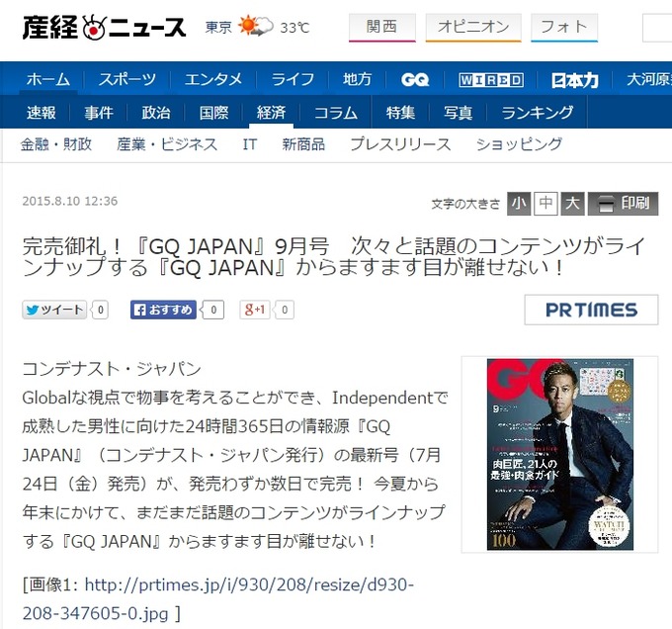Open the 速報 category

tap(42, 113)
